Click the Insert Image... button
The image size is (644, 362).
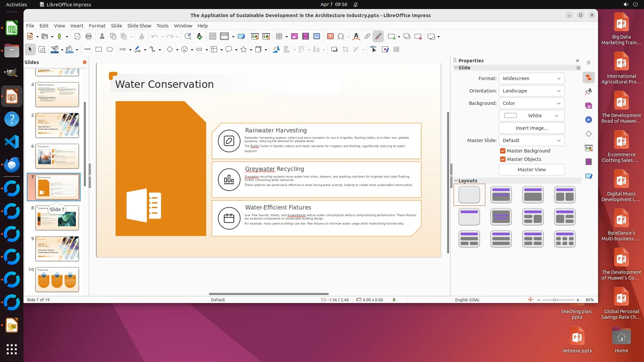(x=531, y=128)
